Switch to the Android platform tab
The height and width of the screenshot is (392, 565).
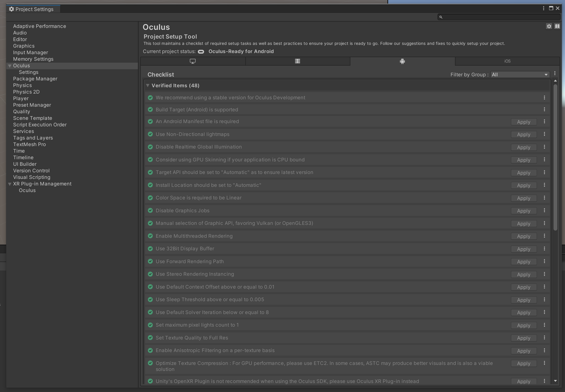[402, 61]
